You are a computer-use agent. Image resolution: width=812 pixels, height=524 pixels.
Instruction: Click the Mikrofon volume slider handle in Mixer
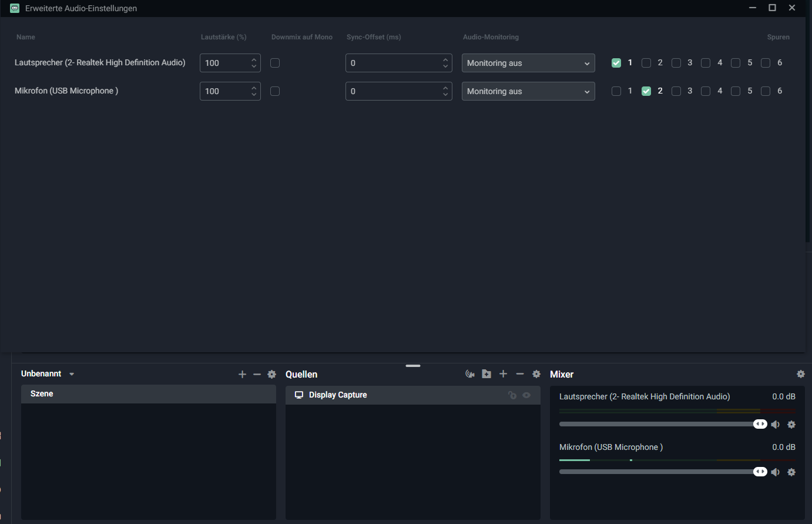(x=760, y=472)
